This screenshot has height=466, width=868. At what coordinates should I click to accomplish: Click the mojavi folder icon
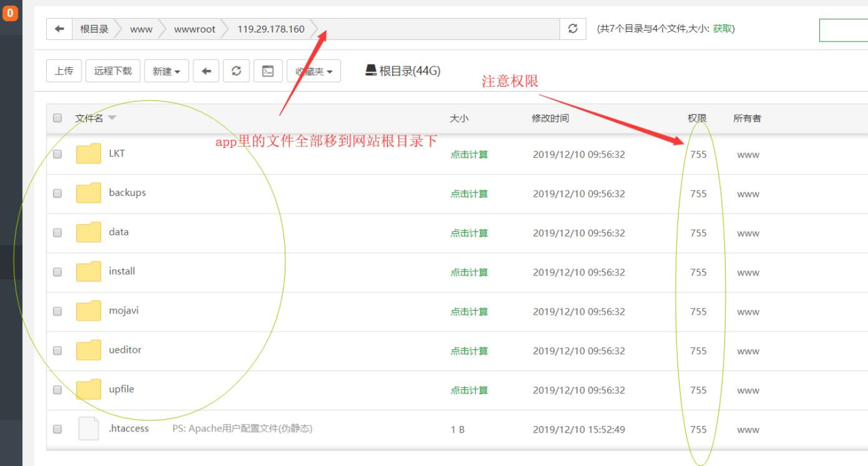[x=88, y=311]
